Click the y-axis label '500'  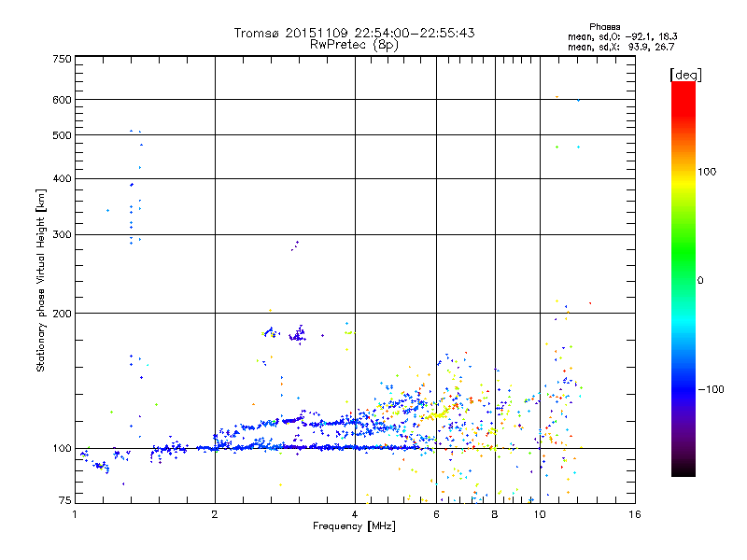click(x=62, y=135)
